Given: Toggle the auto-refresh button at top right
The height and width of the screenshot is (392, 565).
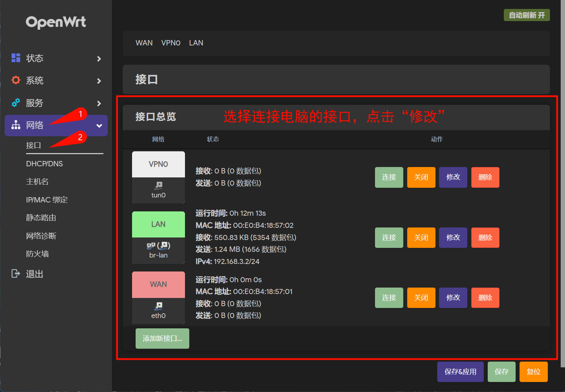Looking at the screenshot, I should 526,15.
